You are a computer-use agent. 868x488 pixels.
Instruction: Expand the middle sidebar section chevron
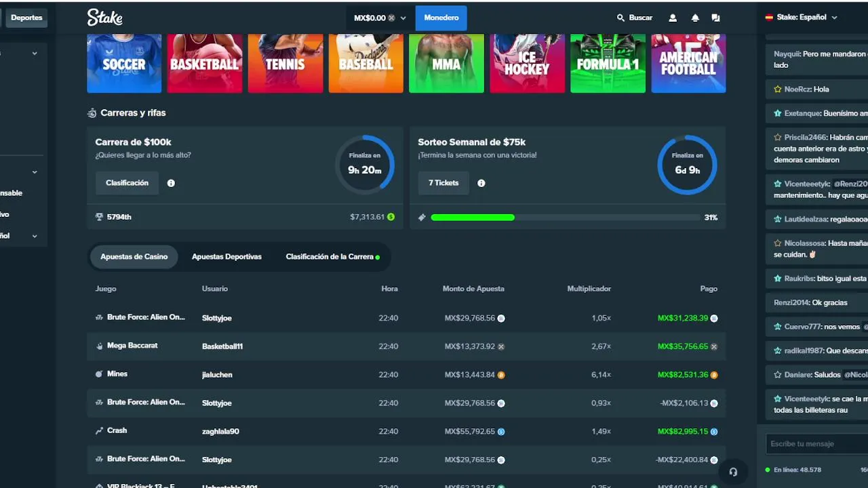click(35, 172)
